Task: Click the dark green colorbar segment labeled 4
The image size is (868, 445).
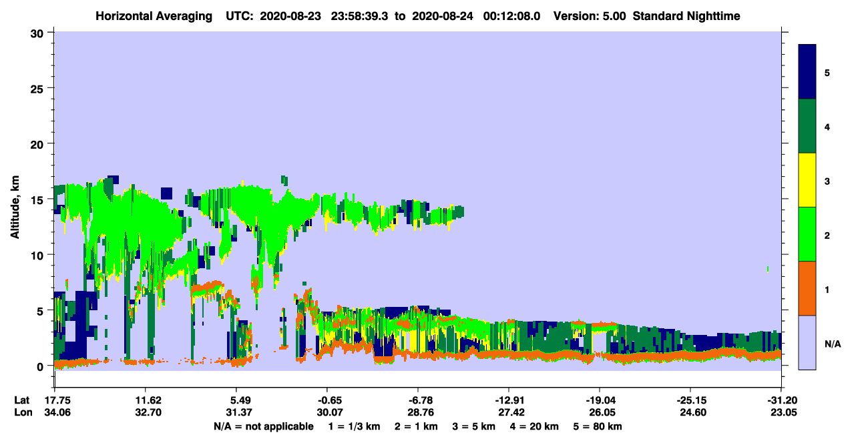Action: point(807,126)
